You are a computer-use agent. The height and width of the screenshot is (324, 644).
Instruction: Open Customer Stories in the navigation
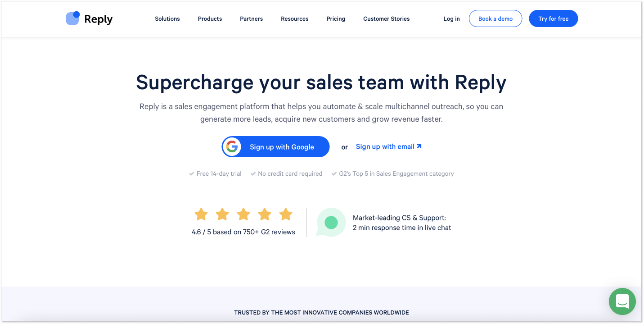point(387,19)
